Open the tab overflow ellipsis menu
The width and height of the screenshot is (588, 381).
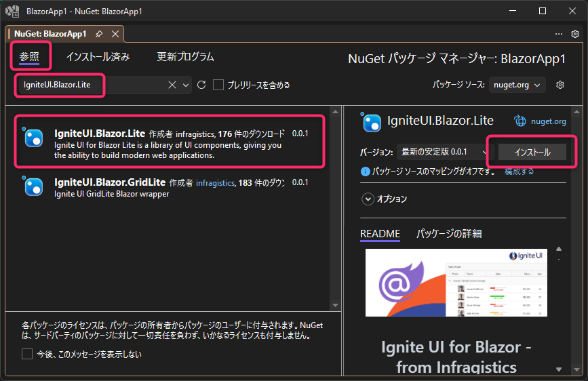(559, 34)
